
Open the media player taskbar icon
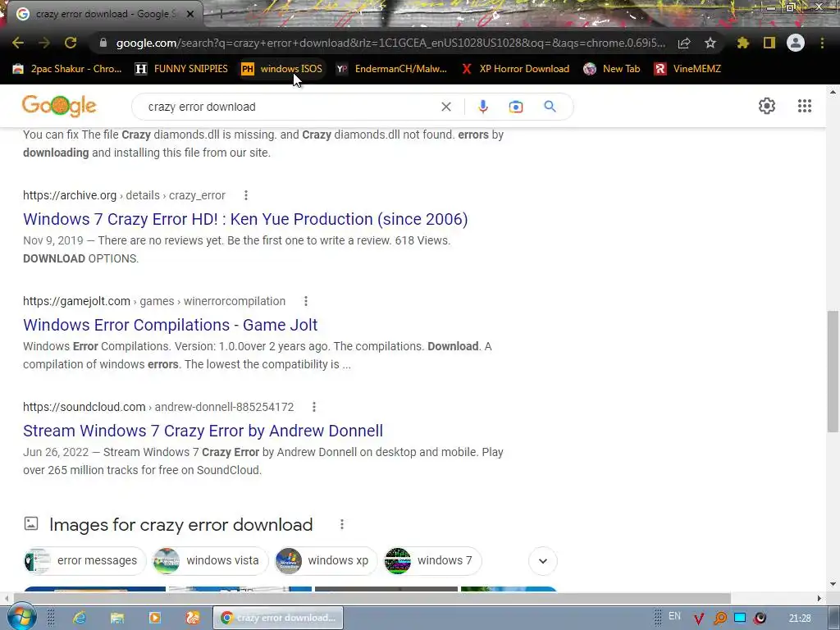pyautogui.click(x=155, y=618)
